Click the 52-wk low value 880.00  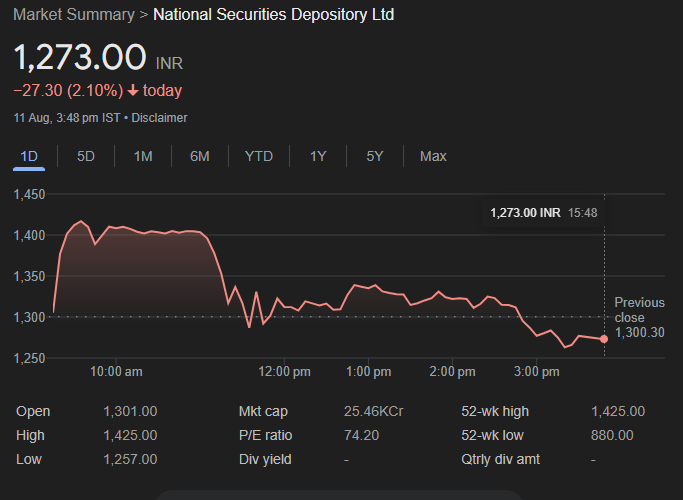pyautogui.click(x=612, y=436)
